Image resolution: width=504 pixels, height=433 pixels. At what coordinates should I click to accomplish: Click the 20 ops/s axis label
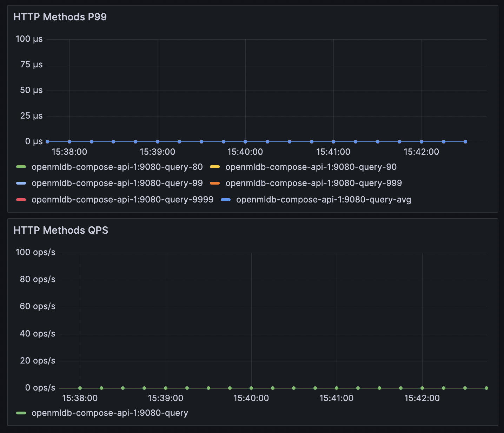click(38, 360)
